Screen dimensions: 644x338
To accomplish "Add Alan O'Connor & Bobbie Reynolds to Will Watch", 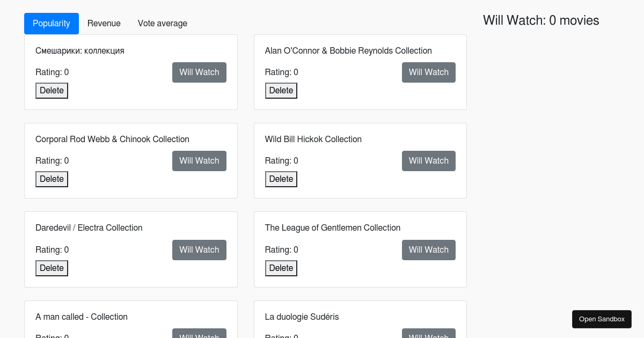I will (x=428, y=72).
